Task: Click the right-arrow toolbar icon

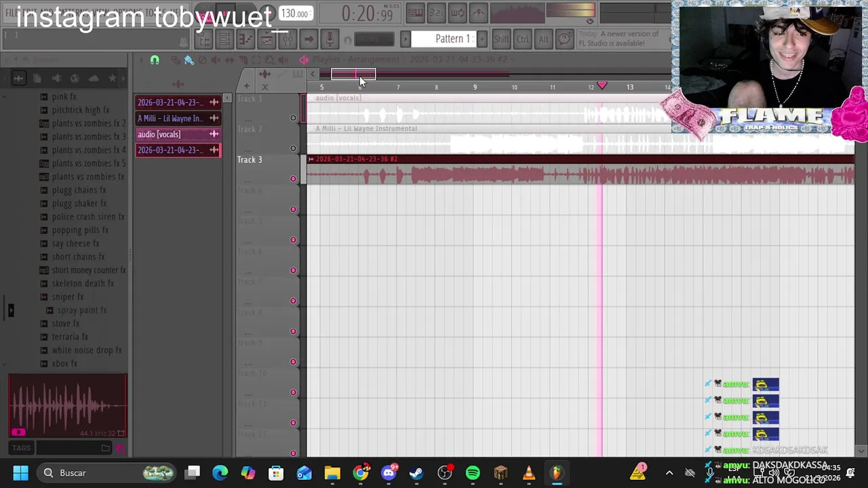Action: click(308, 39)
